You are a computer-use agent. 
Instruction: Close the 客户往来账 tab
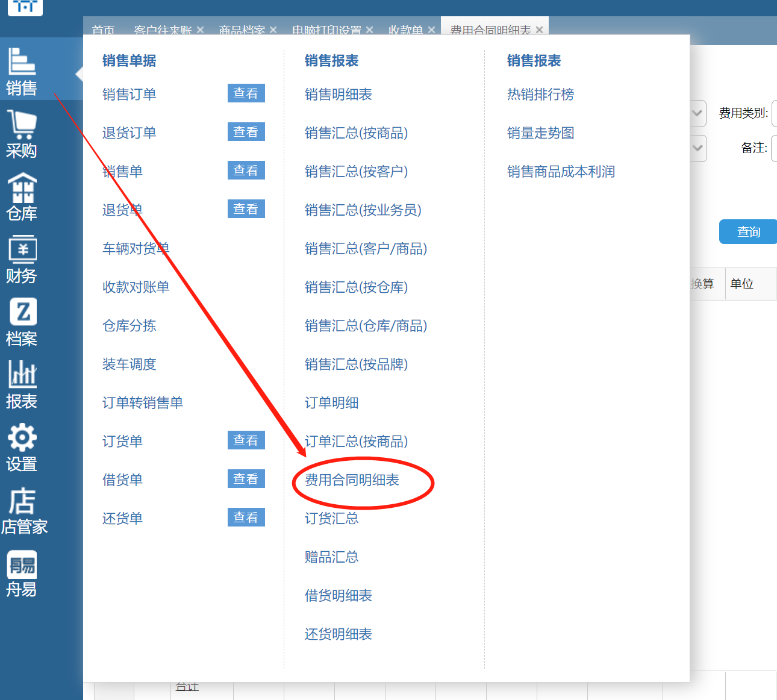[x=201, y=30]
